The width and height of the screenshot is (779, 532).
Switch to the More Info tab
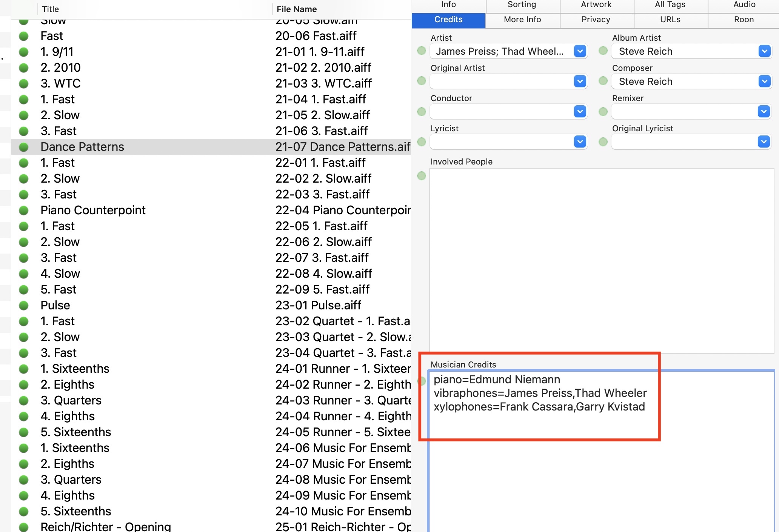pyautogui.click(x=522, y=20)
